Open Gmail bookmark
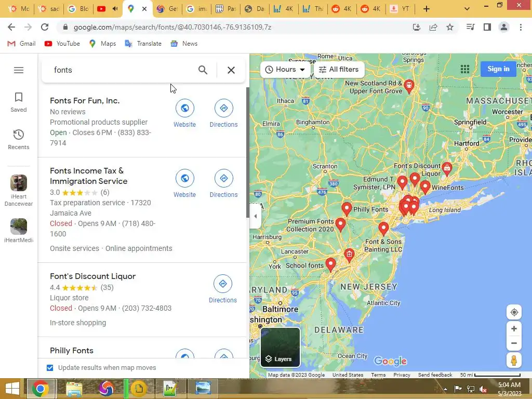 point(22,44)
